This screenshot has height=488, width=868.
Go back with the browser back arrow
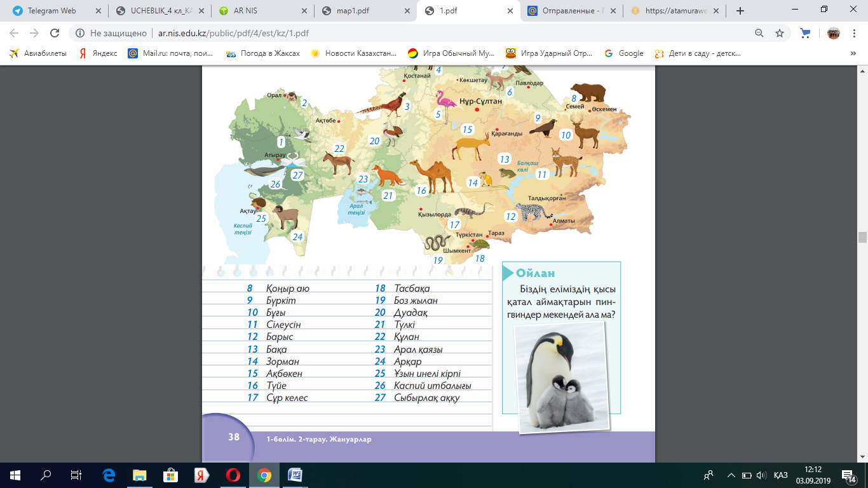pyautogui.click(x=14, y=33)
